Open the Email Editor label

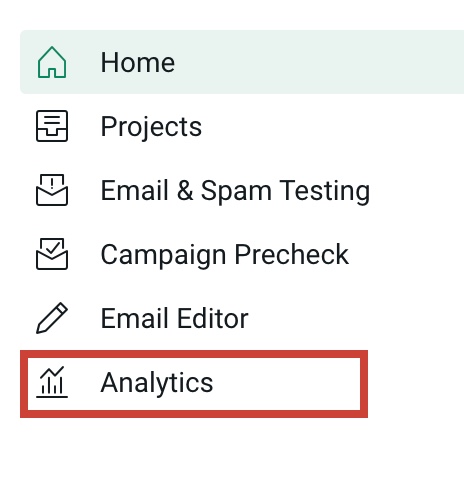[x=174, y=318]
